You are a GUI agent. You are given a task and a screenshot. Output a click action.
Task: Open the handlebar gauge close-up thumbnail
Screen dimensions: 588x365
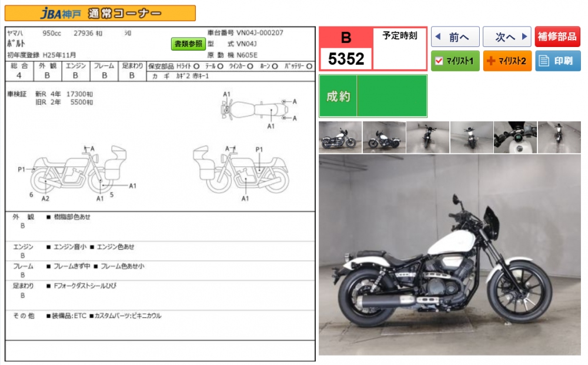click(x=515, y=137)
